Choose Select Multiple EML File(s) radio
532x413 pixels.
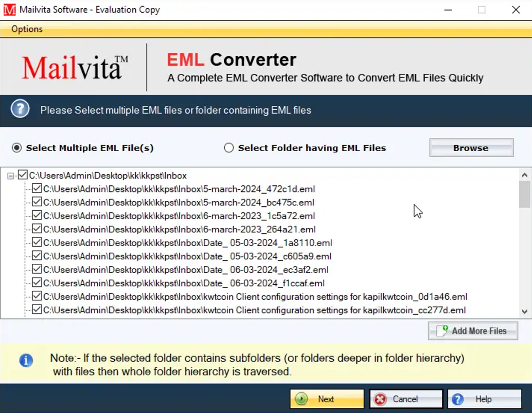click(x=17, y=148)
